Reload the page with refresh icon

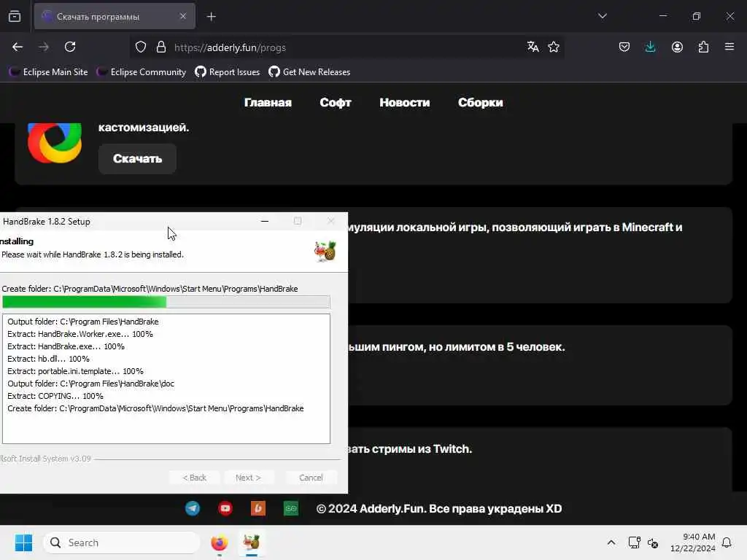click(70, 47)
